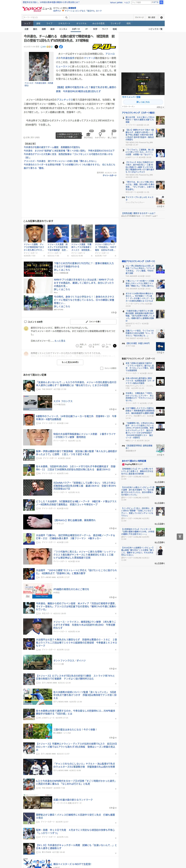Open 購入履歴 in the header
Image resolution: width=186 pixels, height=868 pixels.
click(152, 18)
